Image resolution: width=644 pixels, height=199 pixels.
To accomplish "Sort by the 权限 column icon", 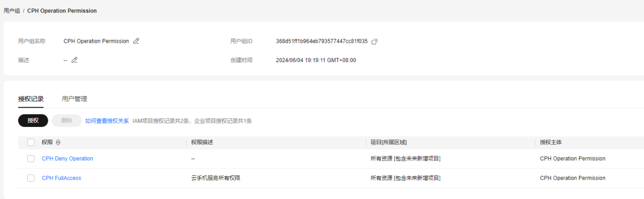I will tap(58, 143).
